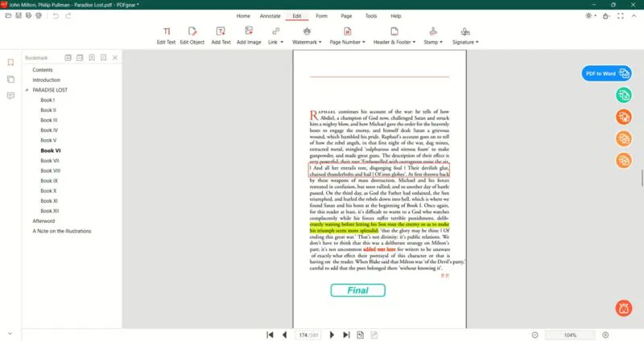
Task: Switch to the Home tab
Action: point(243,16)
